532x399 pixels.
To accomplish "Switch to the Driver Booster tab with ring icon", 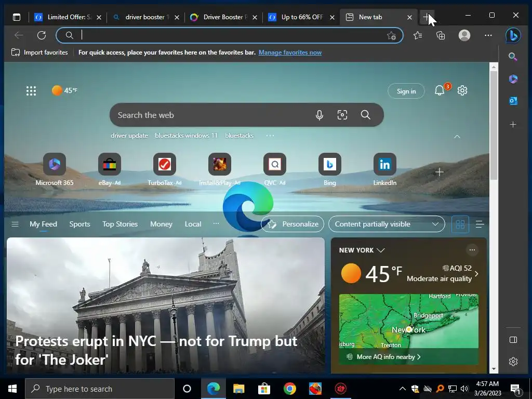I will click(x=223, y=17).
